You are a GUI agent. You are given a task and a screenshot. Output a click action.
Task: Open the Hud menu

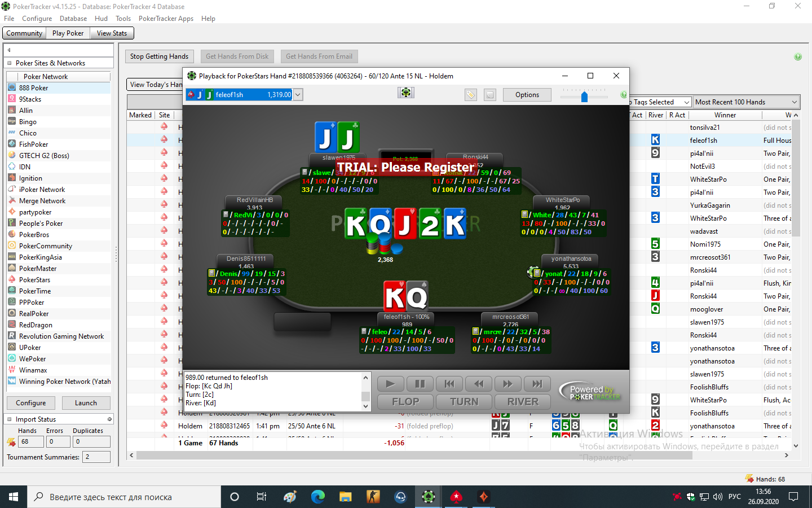(x=101, y=19)
